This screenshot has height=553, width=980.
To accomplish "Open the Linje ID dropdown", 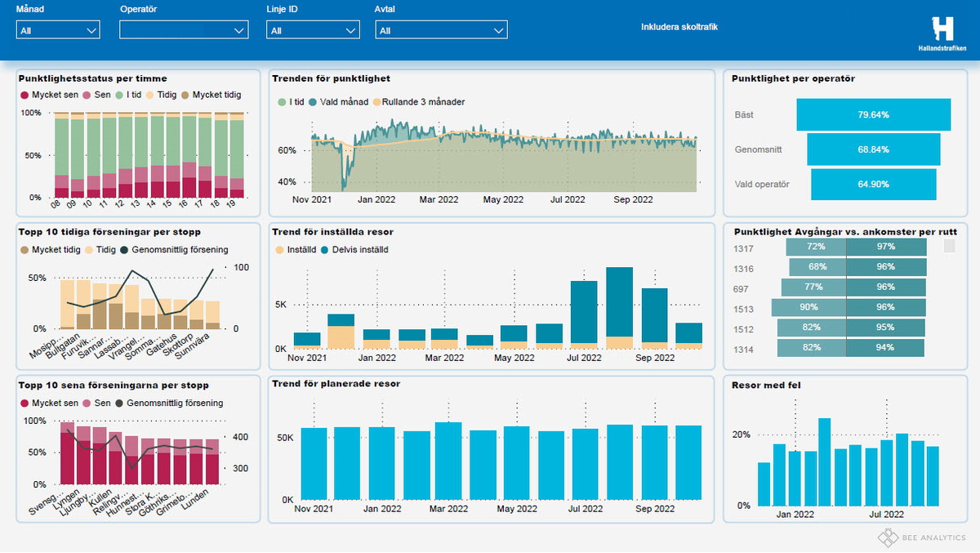I will click(x=313, y=30).
